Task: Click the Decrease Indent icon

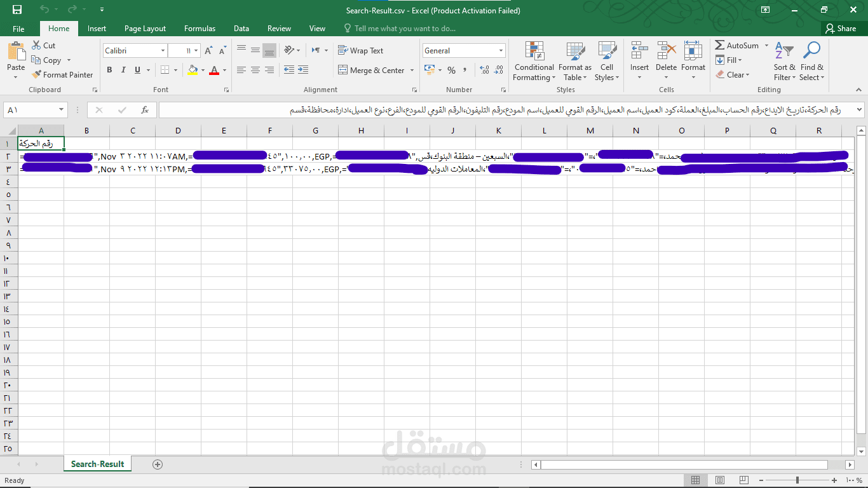Action: tap(289, 70)
